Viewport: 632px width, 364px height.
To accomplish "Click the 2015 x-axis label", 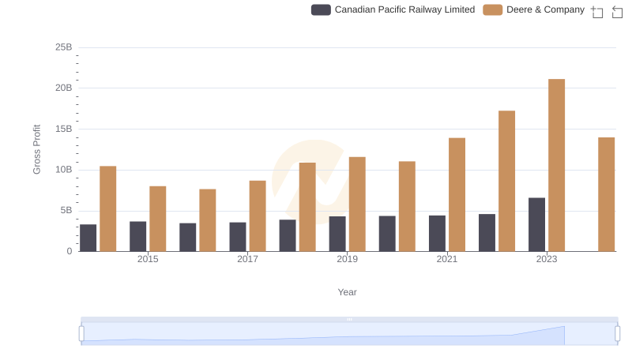I will tap(148, 259).
